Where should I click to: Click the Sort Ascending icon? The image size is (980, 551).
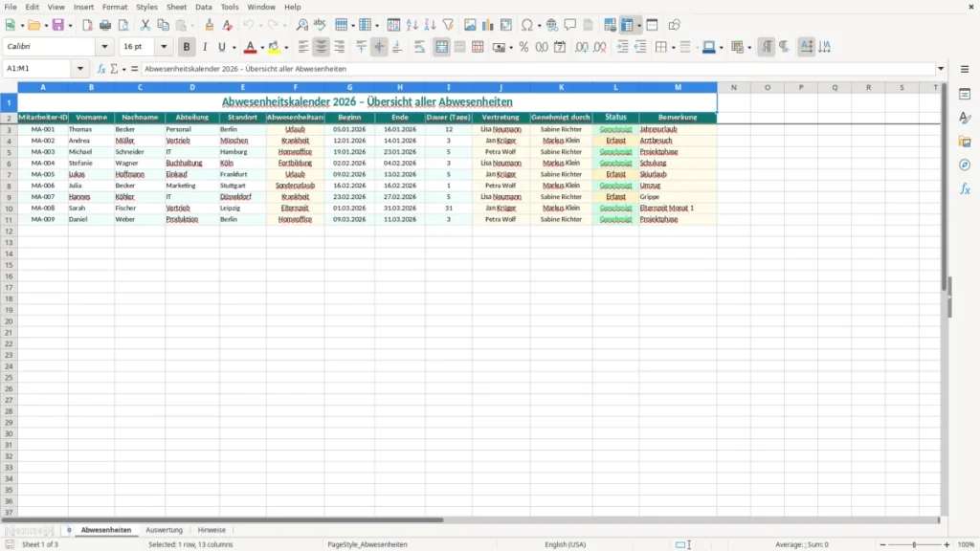coord(412,25)
